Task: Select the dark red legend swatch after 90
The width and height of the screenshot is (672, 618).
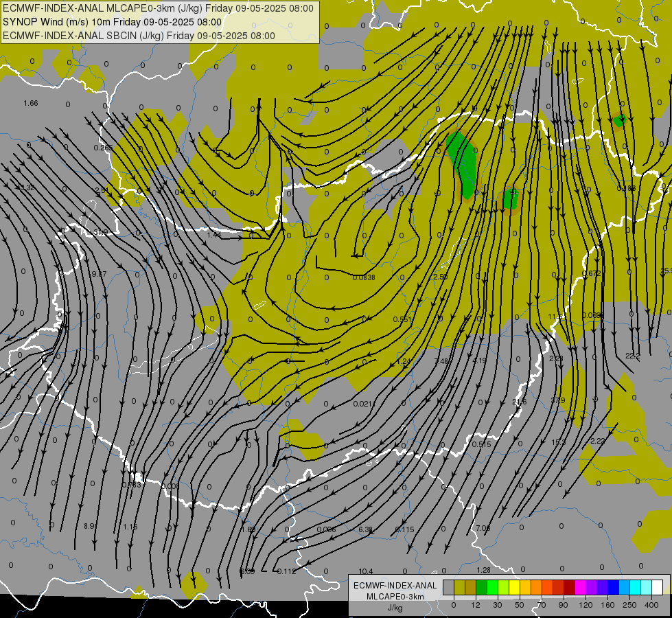Action: (x=570, y=588)
